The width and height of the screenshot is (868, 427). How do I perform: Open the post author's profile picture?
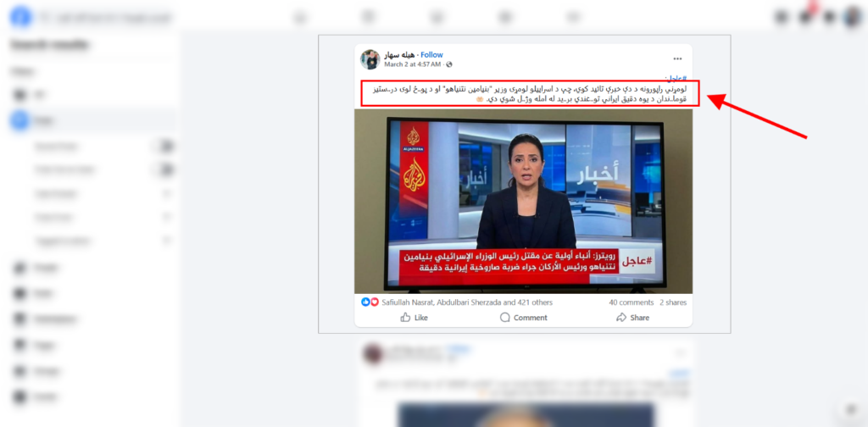pos(370,59)
